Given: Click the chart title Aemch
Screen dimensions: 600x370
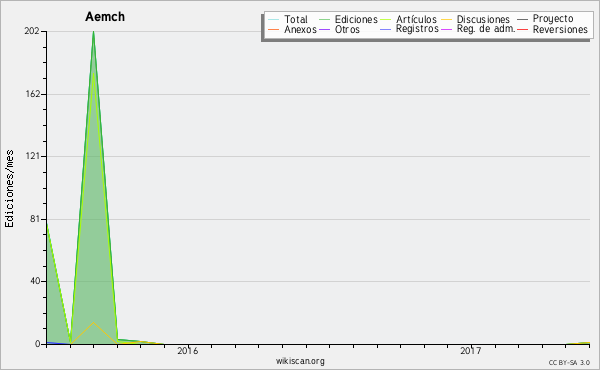Looking at the screenshot, I should (105, 17).
